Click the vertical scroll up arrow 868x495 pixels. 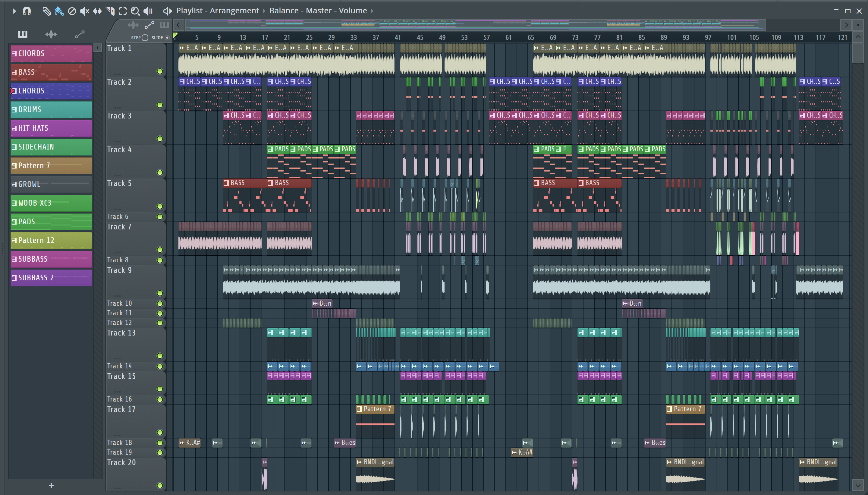click(858, 37)
